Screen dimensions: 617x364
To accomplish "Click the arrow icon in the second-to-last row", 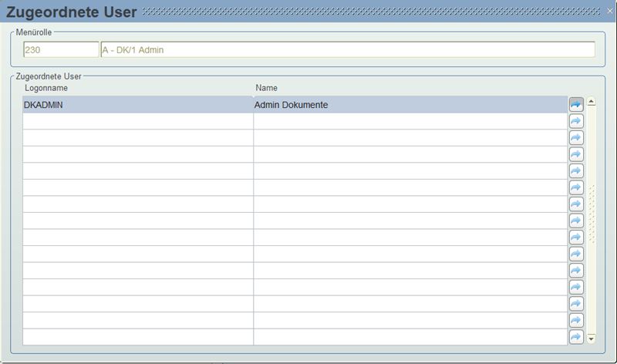I will 576,320.
